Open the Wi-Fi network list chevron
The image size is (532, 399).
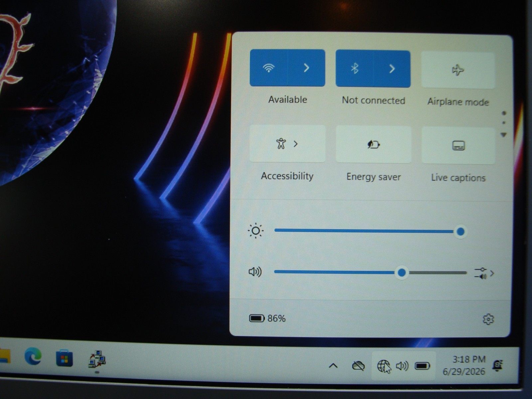click(x=306, y=68)
